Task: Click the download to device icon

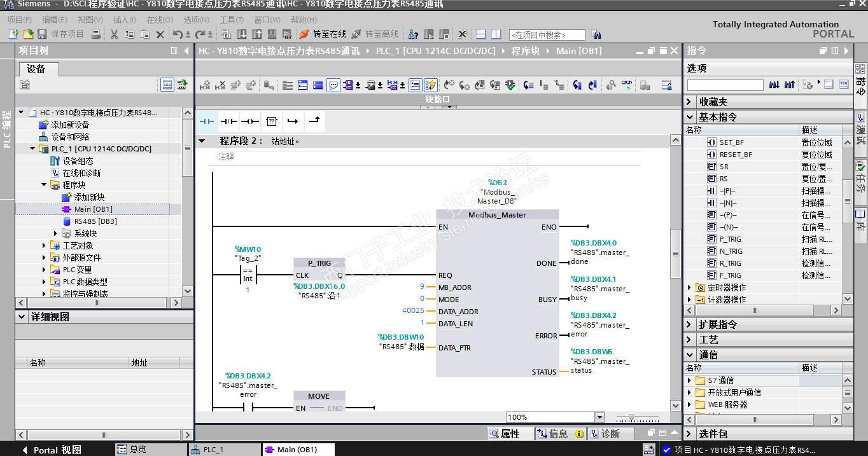Action: tap(242, 34)
